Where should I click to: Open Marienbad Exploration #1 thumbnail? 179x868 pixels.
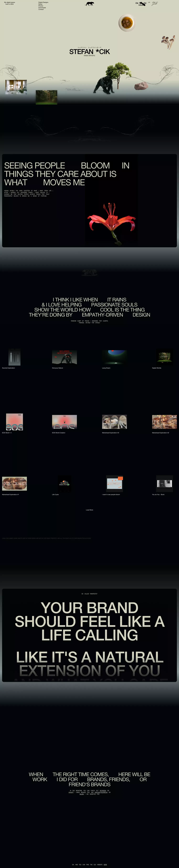(15, 484)
